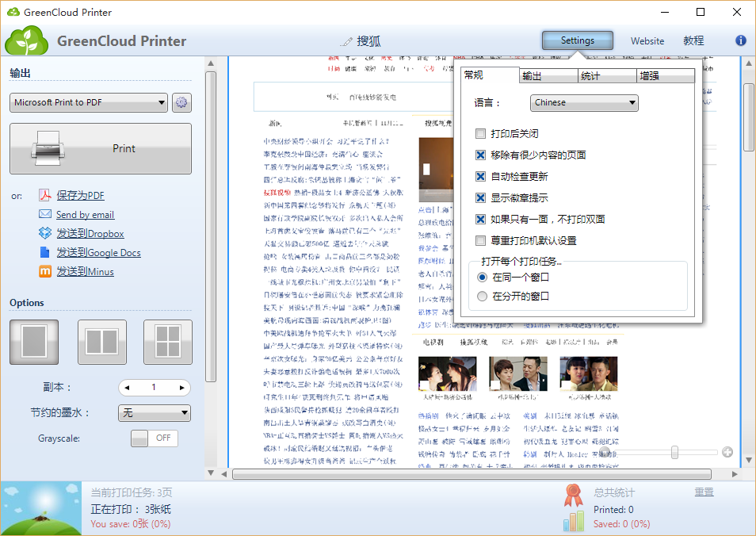Click the preview zoom slider handle
Screen dimensions: 756x536
tap(674, 452)
